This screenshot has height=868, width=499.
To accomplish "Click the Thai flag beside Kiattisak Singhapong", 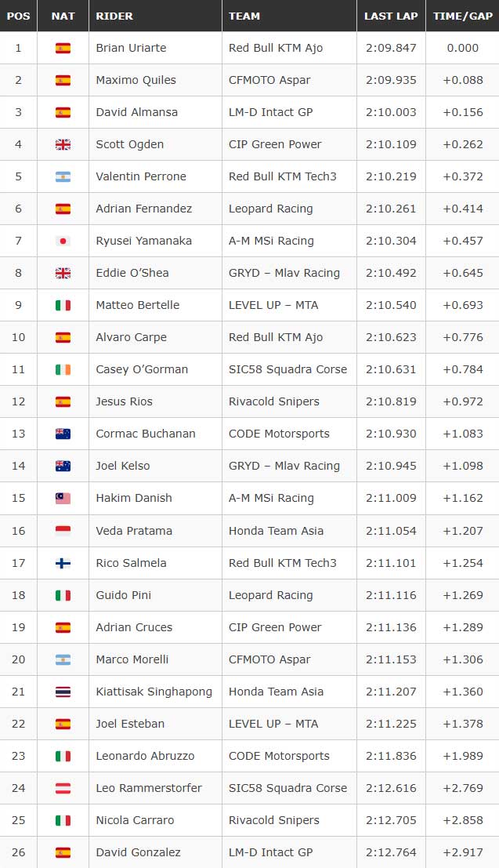I will [63, 692].
